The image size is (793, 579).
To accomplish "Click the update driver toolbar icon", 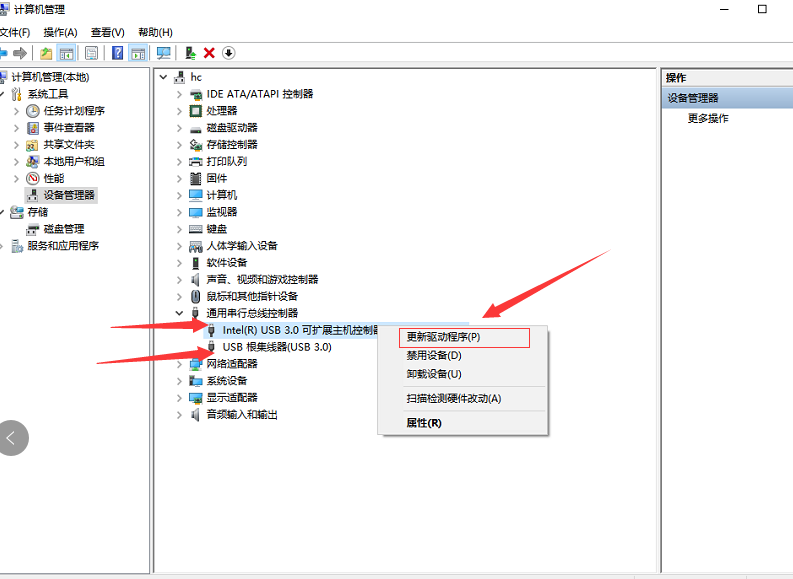I will point(190,53).
